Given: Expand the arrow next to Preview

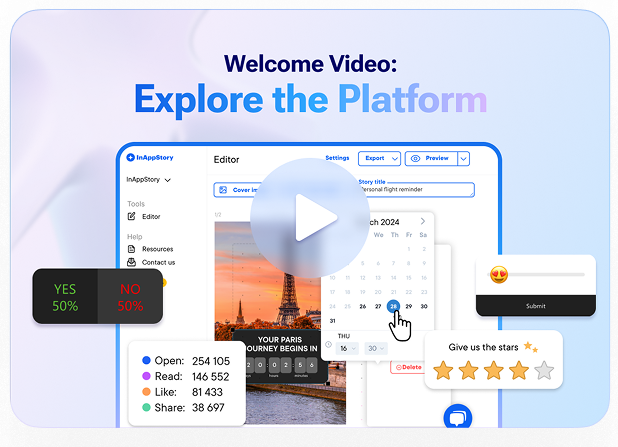Looking at the screenshot, I should pos(463,158).
